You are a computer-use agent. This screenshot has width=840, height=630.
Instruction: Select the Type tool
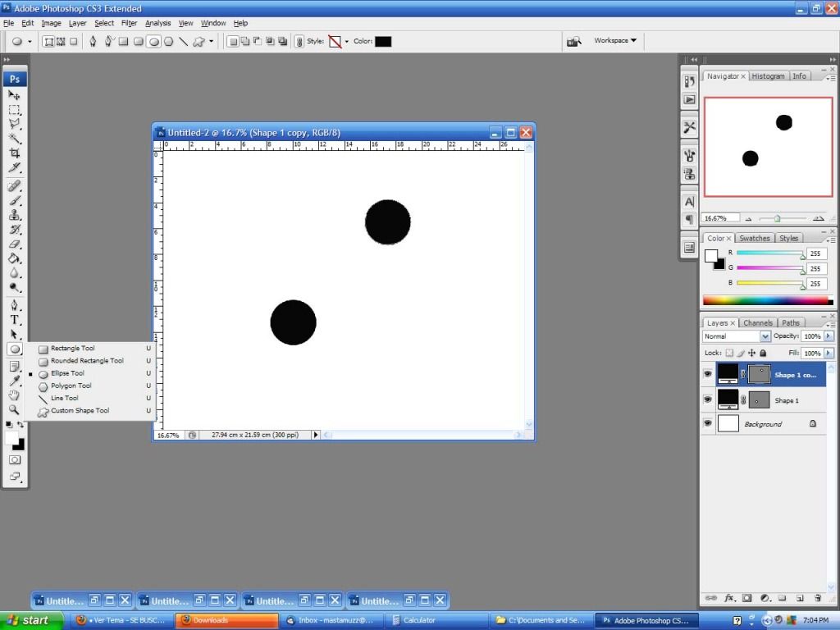(15, 321)
